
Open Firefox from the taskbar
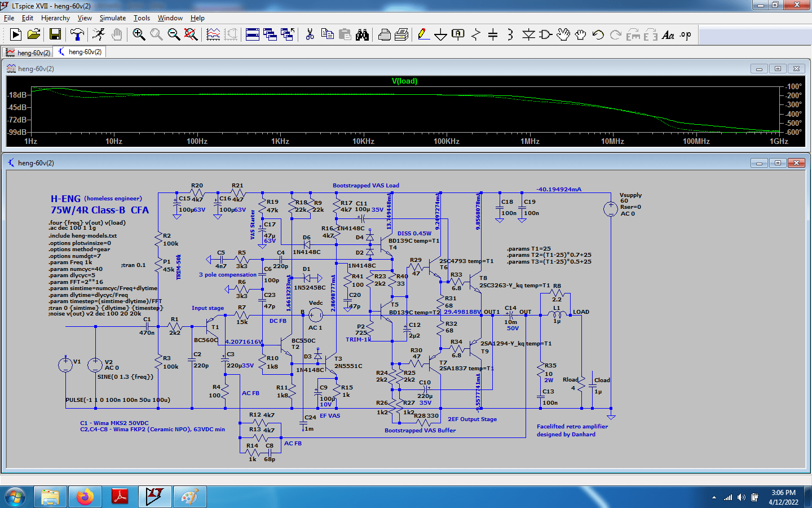[x=85, y=497]
